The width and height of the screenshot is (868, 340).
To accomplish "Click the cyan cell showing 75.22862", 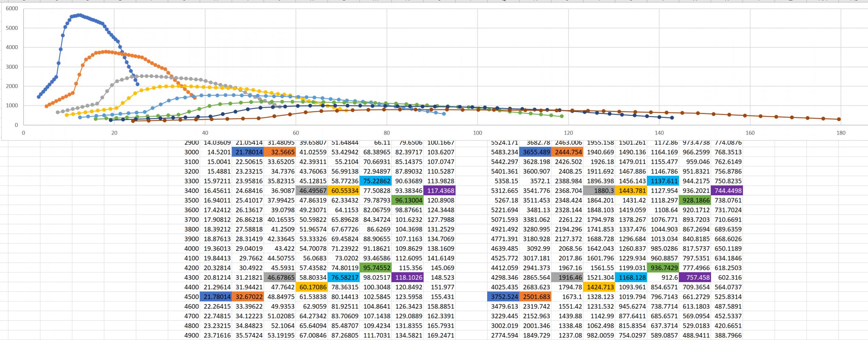I will (375, 181).
